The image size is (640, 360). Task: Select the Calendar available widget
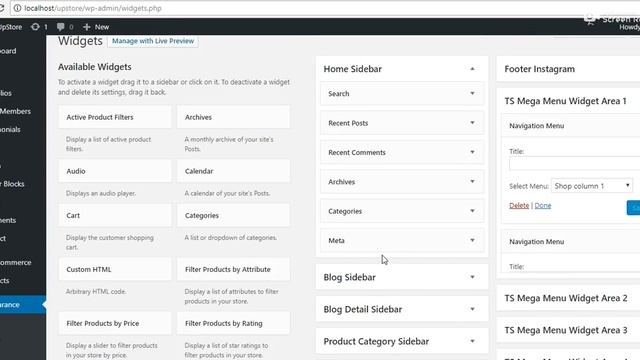[233, 171]
